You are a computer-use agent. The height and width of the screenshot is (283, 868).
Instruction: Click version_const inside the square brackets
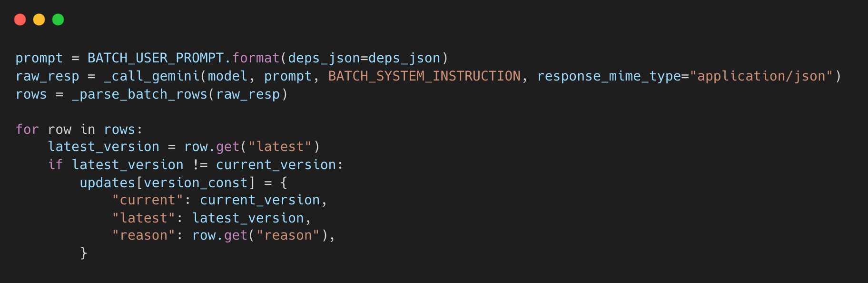[196, 183]
